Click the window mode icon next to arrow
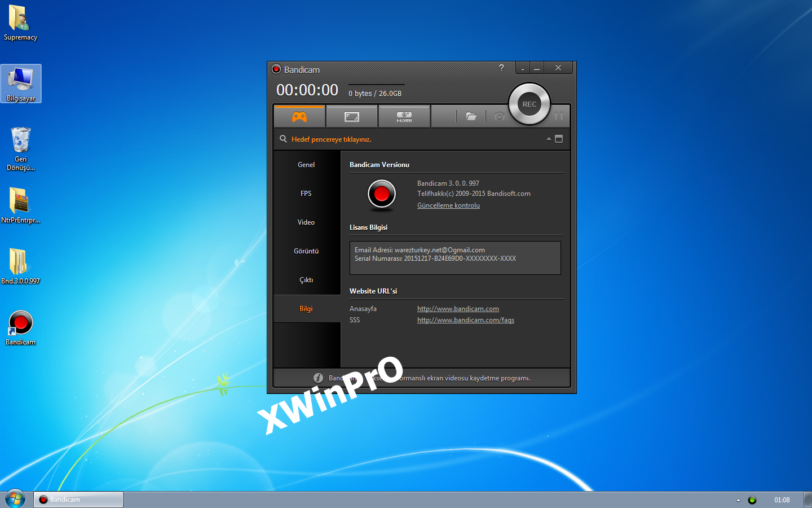The width and height of the screenshot is (812, 508). coord(559,139)
